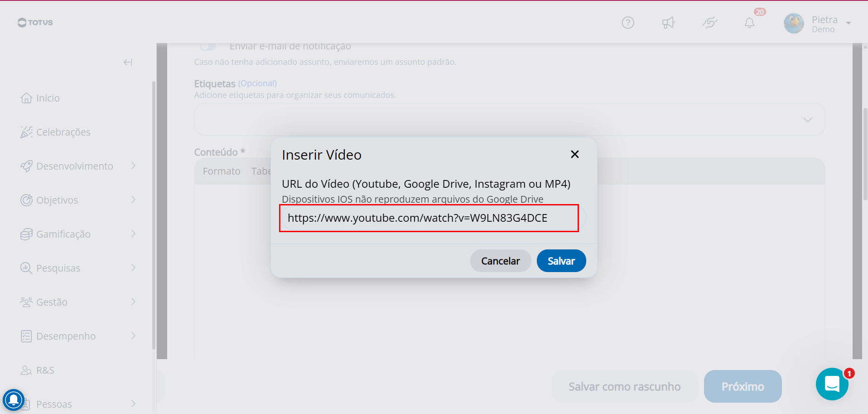
Task: Click Pietra's profile avatar
Action: [794, 23]
